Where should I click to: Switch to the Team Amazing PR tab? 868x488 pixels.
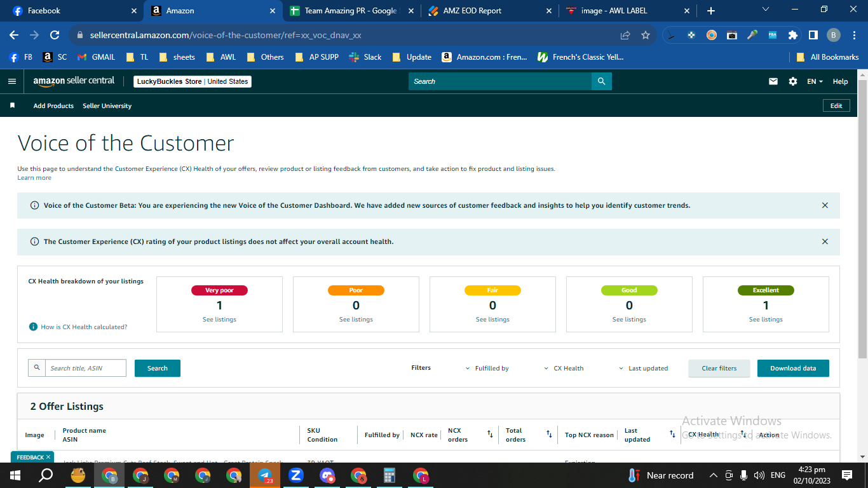click(350, 11)
